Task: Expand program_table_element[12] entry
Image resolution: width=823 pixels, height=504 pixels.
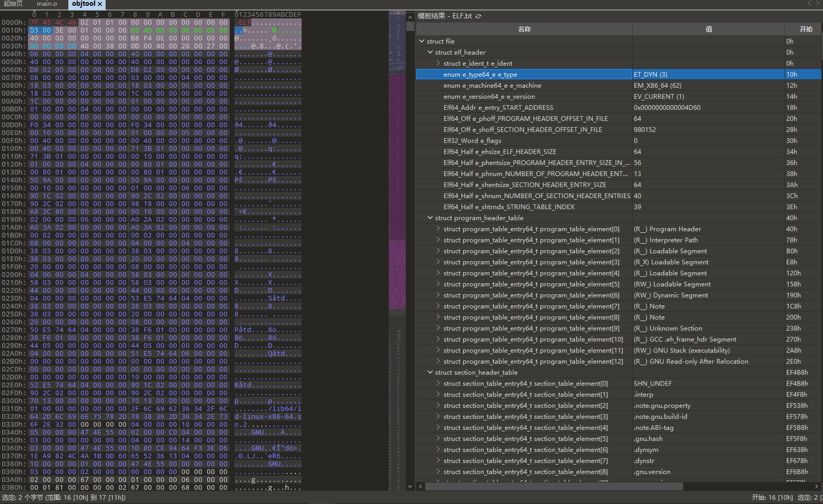Action: [438, 362]
